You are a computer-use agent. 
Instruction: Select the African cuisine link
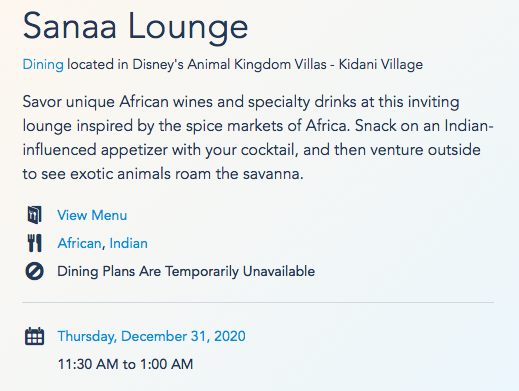click(79, 243)
